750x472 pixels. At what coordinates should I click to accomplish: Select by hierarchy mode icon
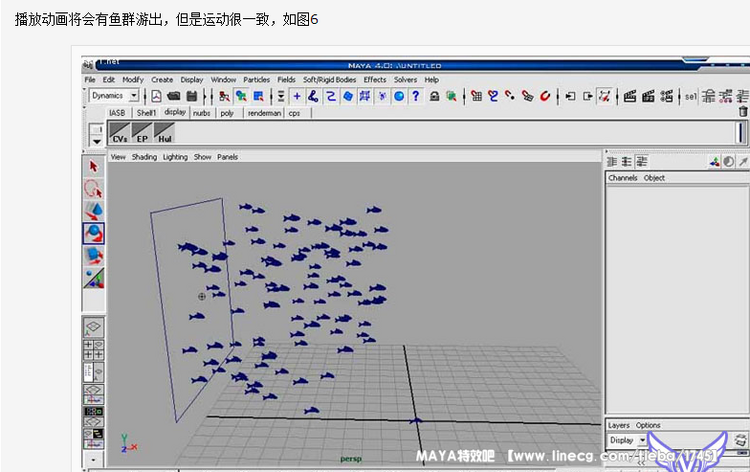coord(224,96)
